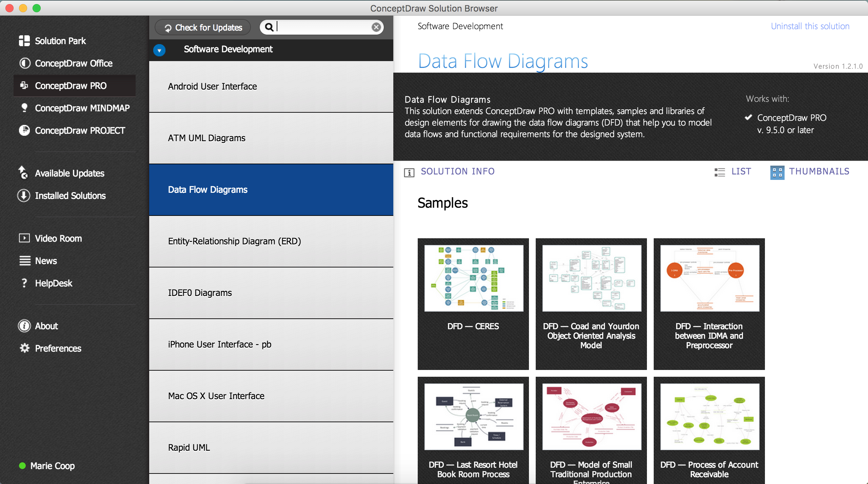The width and height of the screenshot is (868, 484).
Task: Open the ConceptDraw Office menu label
Action: click(x=74, y=63)
